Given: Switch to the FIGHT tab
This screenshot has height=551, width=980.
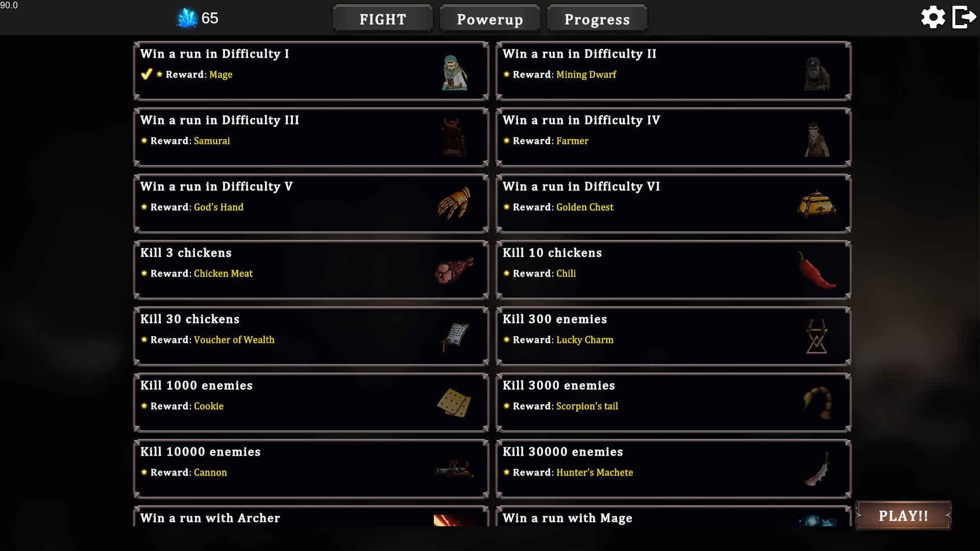Looking at the screenshot, I should click(382, 19).
